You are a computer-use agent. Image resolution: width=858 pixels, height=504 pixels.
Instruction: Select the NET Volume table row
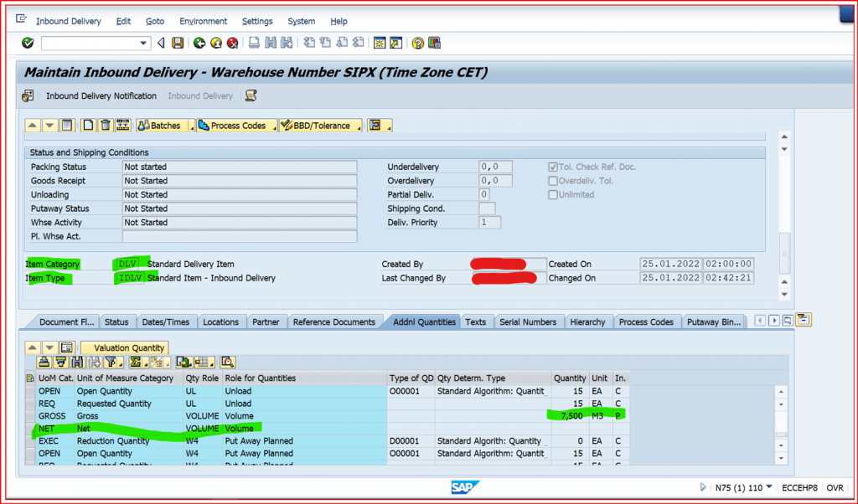click(328, 429)
